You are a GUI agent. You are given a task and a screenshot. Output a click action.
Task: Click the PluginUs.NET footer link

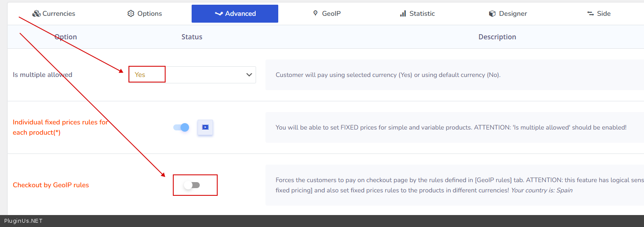pos(23,221)
